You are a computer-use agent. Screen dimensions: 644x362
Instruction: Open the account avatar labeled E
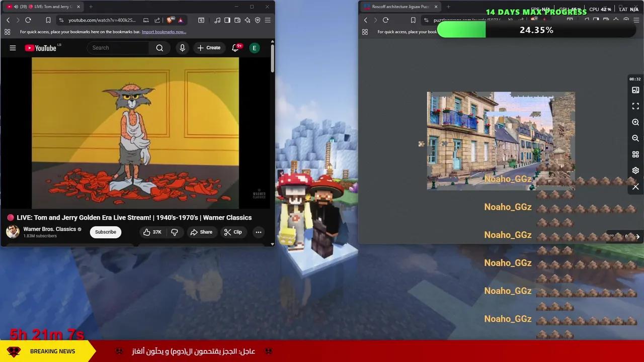(254, 48)
